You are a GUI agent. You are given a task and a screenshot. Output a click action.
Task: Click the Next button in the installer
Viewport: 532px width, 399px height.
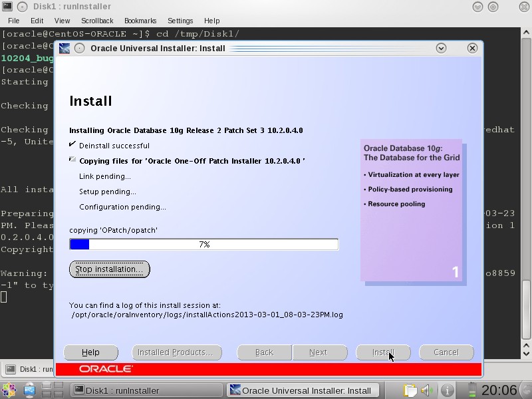point(320,352)
